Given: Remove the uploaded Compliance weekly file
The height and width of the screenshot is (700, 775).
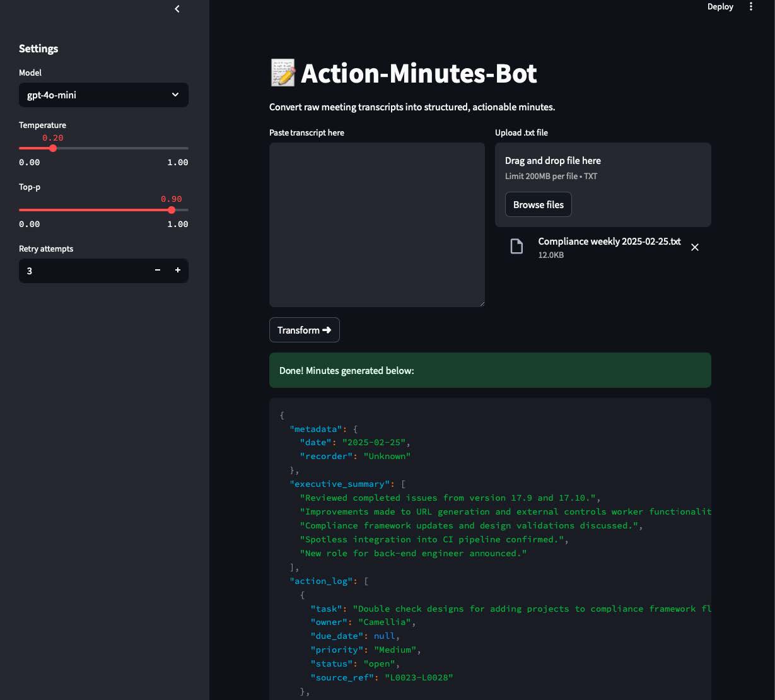Looking at the screenshot, I should click(x=694, y=247).
